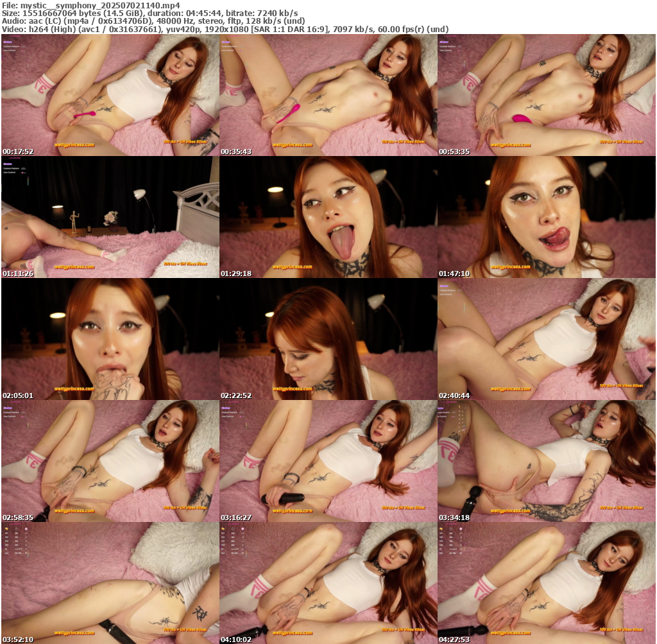This screenshot has height=644, width=657.
Task: Open the thumbnail timestamped 03:52:10
Action: tap(110, 583)
